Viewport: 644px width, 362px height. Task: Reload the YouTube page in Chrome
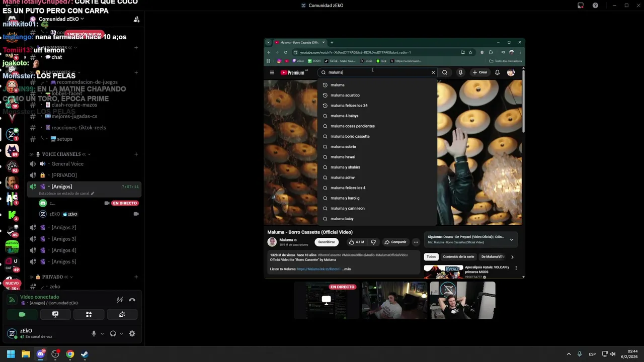pyautogui.click(x=285, y=52)
